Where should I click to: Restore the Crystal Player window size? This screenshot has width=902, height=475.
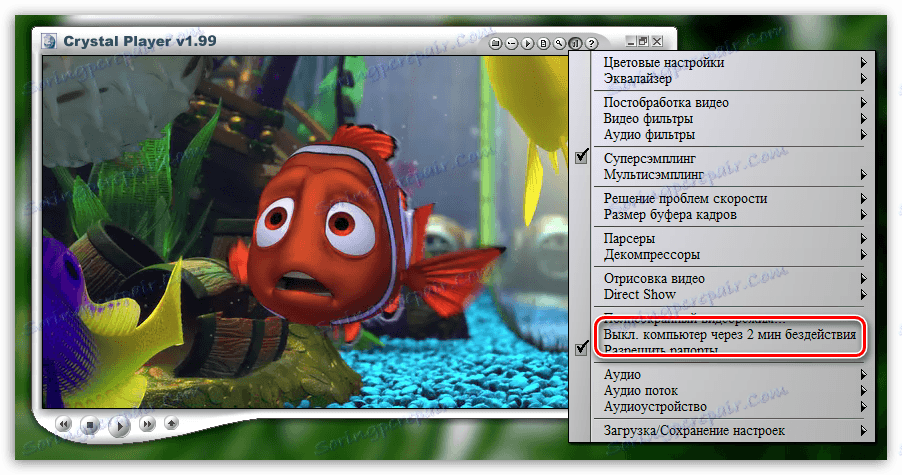[643, 41]
